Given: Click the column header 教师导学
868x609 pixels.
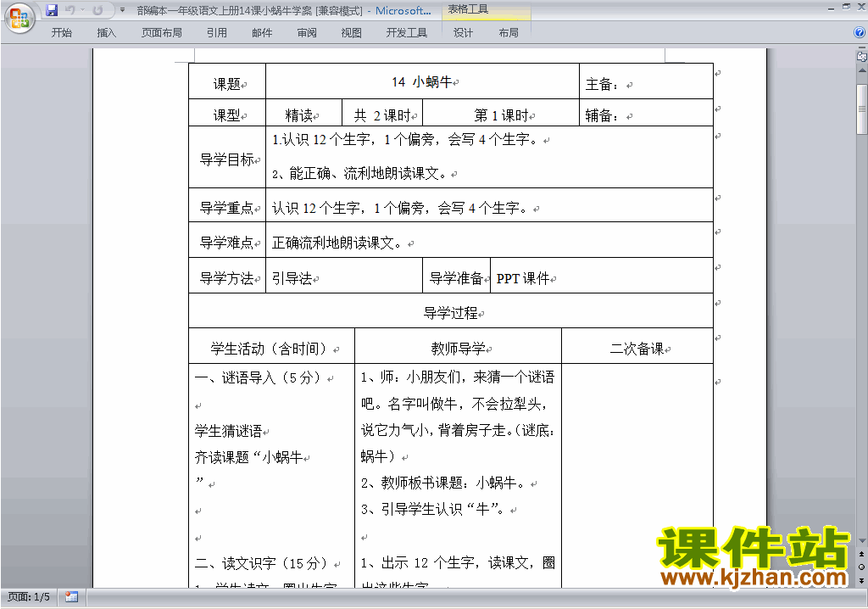Looking at the screenshot, I should click(458, 347).
